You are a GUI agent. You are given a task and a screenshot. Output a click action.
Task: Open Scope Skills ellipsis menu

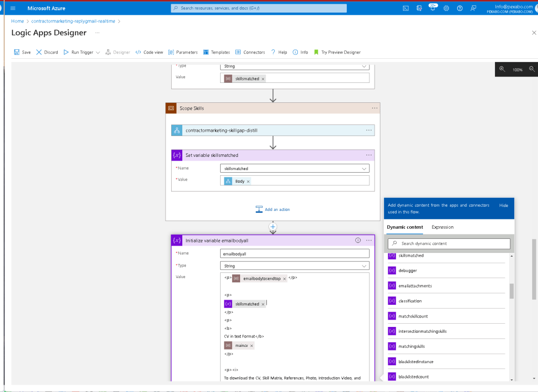point(375,108)
